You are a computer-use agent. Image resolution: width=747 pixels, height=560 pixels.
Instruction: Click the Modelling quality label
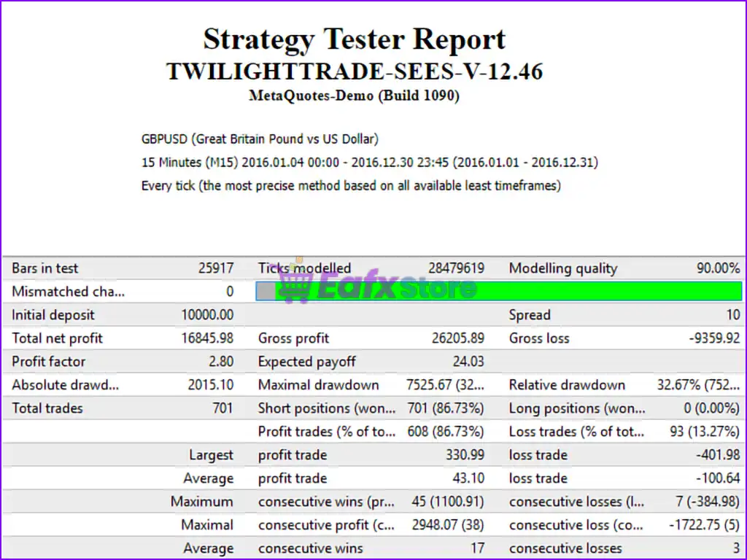point(563,268)
